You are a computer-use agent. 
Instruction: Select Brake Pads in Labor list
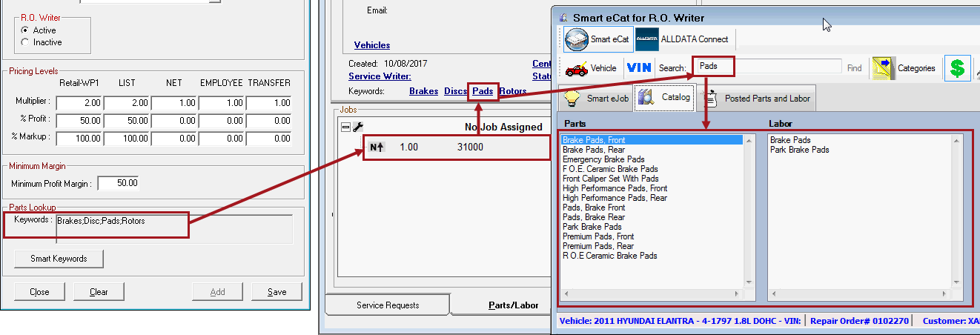(x=790, y=140)
